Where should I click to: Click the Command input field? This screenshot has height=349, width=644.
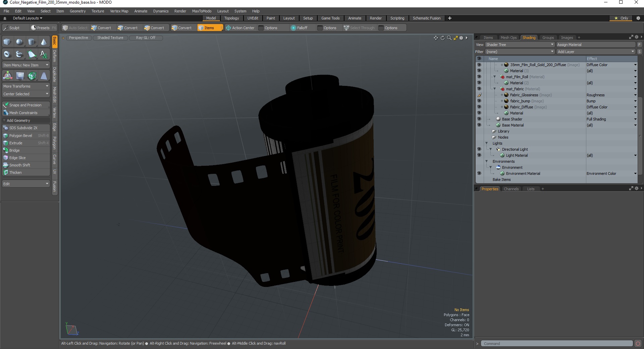pos(557,344)
